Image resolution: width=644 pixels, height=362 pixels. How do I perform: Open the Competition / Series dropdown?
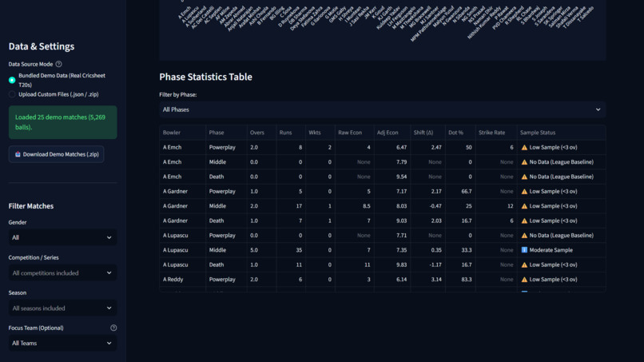click(62, 272)
